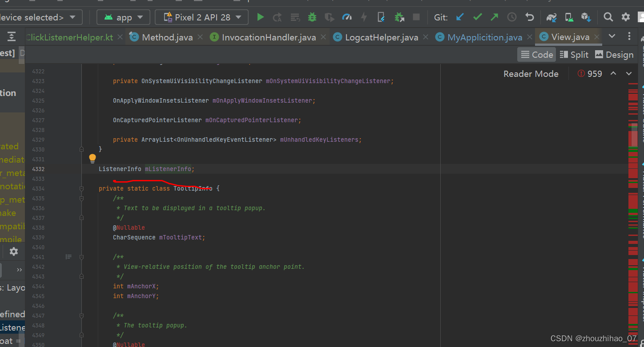Click the Stop square icon
This screenshot has width=644, height=347.
point(416,17)
